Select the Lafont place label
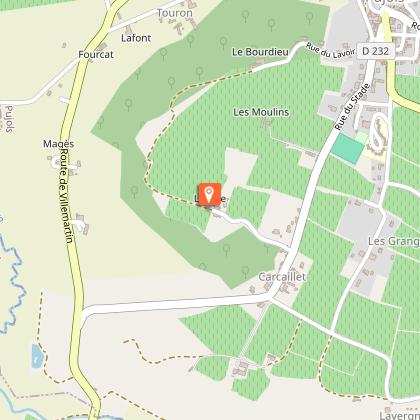The height and width of the screenshot is (420, 420). pyautogui.click(x=136, y=38)
